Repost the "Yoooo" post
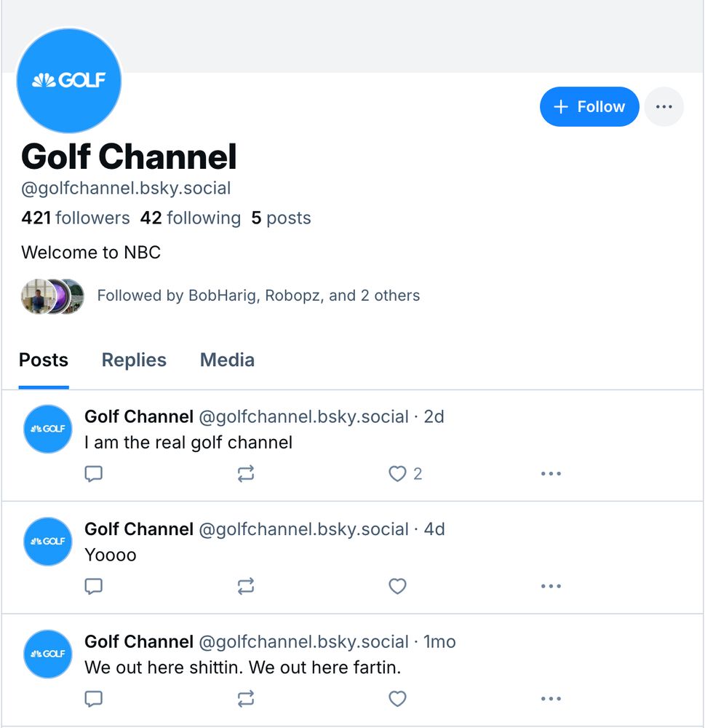Viewport: 705px width, 728px height. [x=246, y=586]
